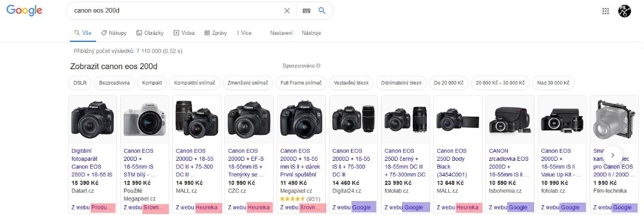Viewport: 644px width, 216px height.
Task: Apply the Odnímatelný blesk filter
Action: click(401, 83)
